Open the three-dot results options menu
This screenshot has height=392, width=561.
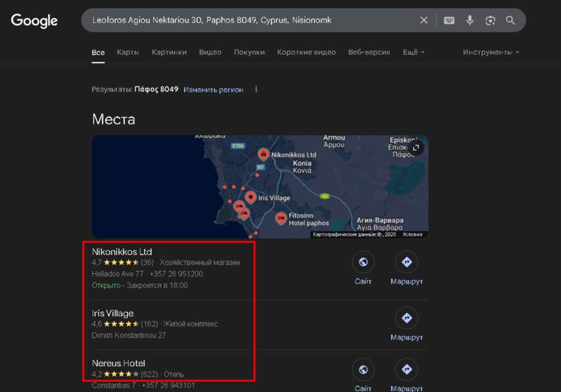(256, 90)
